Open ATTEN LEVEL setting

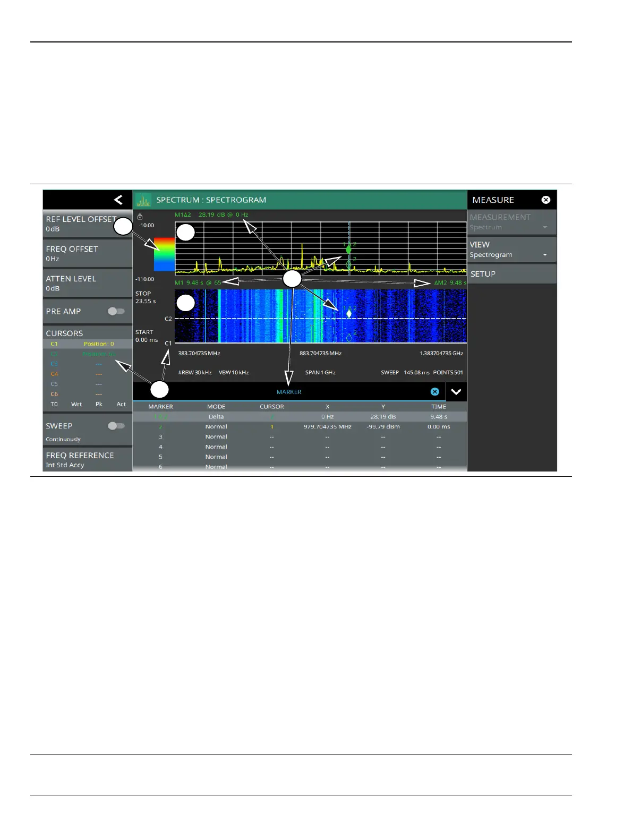click(x=87, y=283)
